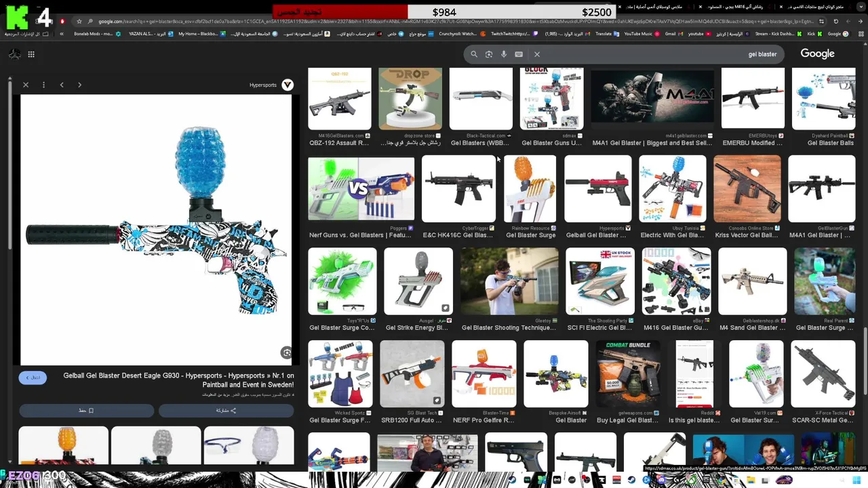Open SRB1200 Full Auto result

(412, 374)
